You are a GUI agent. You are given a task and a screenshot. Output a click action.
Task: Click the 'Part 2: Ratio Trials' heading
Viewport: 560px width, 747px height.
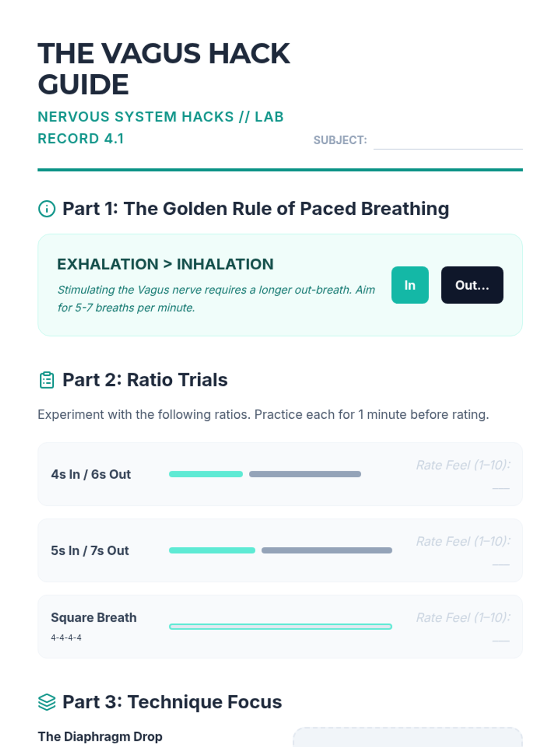point(145,380)
